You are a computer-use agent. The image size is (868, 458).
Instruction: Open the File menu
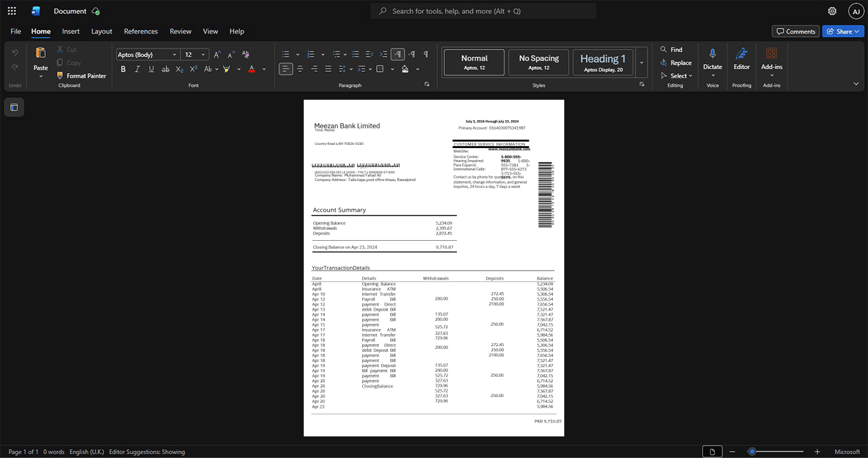16,31
